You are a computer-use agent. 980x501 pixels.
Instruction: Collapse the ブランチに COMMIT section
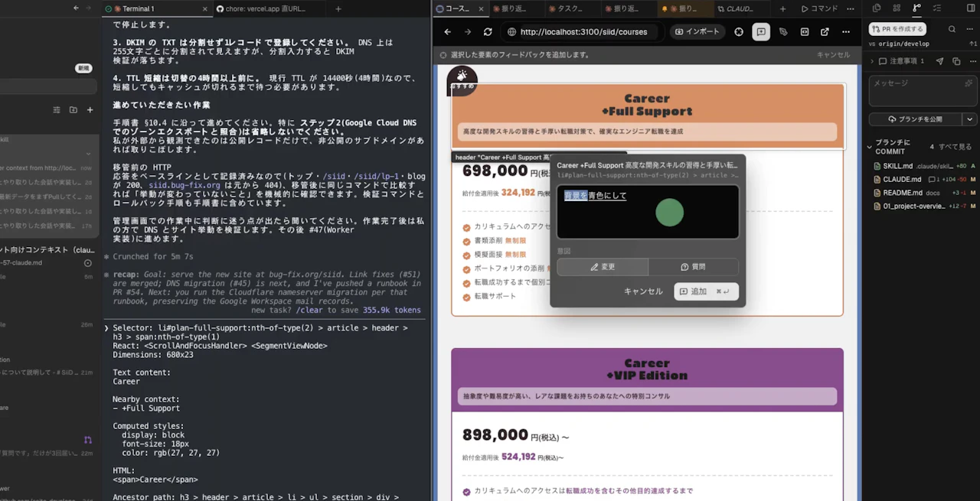click(x=870, y=146)
